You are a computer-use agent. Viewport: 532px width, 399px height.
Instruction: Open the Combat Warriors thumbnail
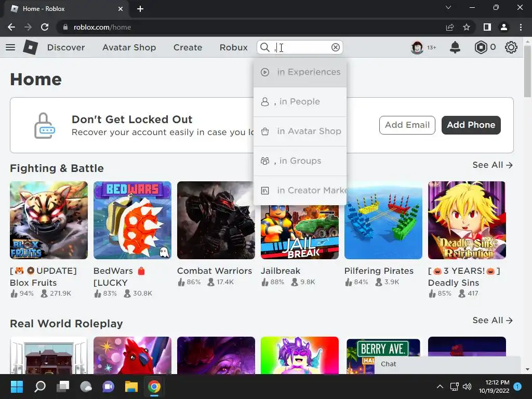(x=216, y=220)
